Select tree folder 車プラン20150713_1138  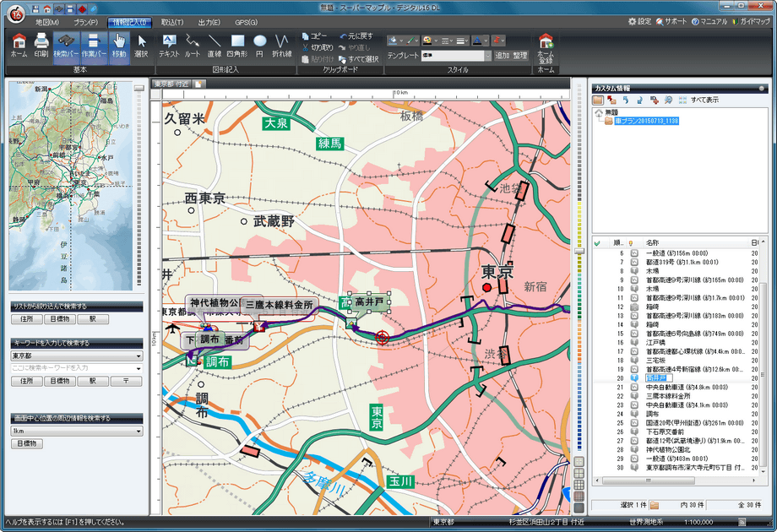point(647,121)
